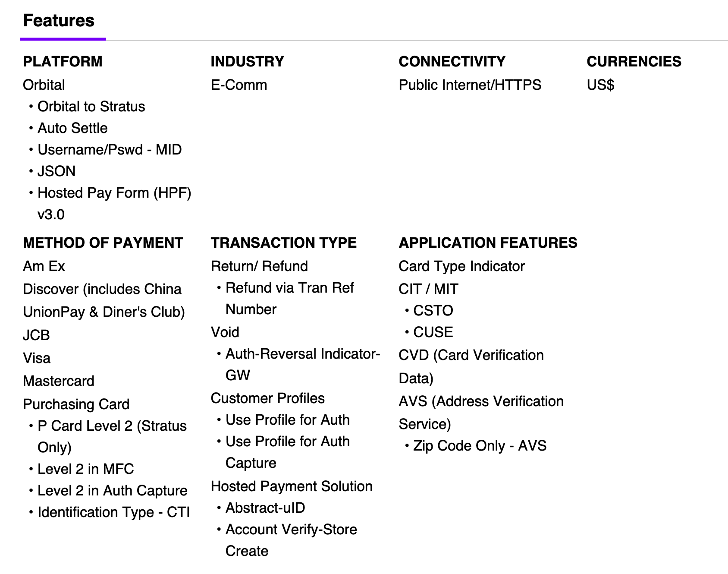Viewport: 728px width, 574px height.
Task: Click the Orbital platform entry
Action: [44, 85]
